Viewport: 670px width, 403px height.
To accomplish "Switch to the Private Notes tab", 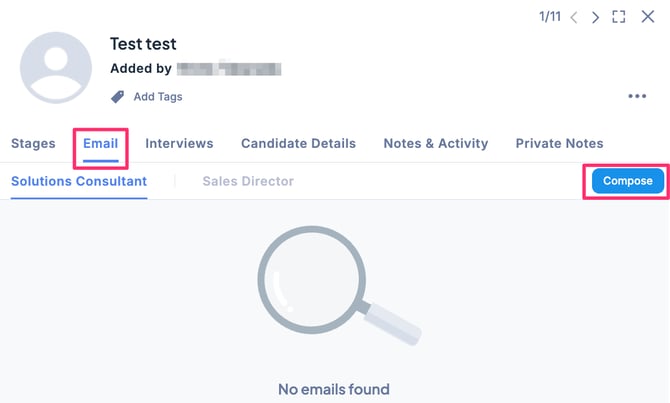I will click(559, 143).
